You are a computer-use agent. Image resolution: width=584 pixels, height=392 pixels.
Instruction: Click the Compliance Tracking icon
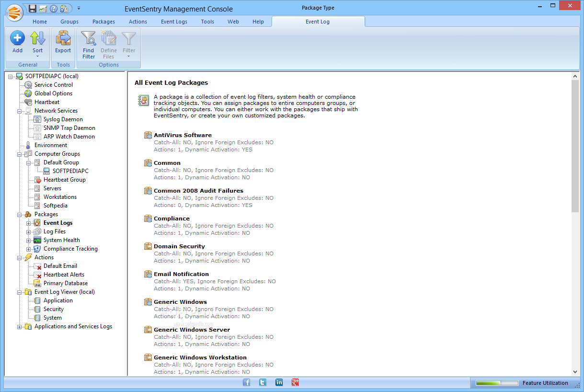click(37, 249)
